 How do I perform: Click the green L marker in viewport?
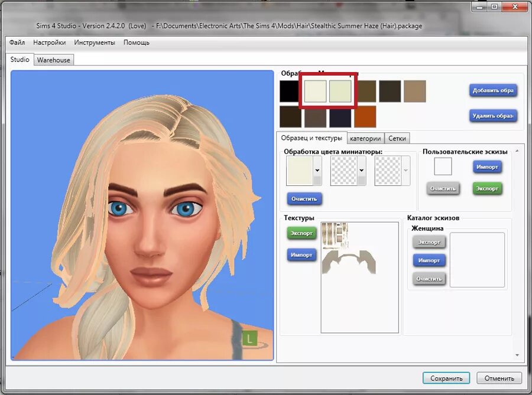249,338
